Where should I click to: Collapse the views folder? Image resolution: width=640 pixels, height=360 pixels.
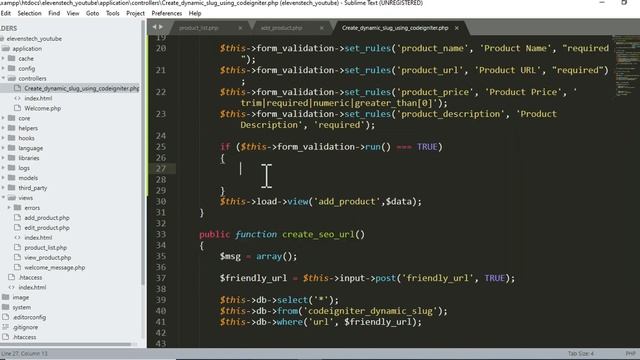tap(3, 198)
